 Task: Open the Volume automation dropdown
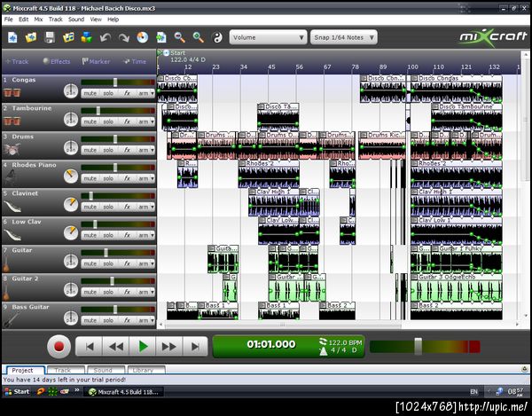point(268,37)
